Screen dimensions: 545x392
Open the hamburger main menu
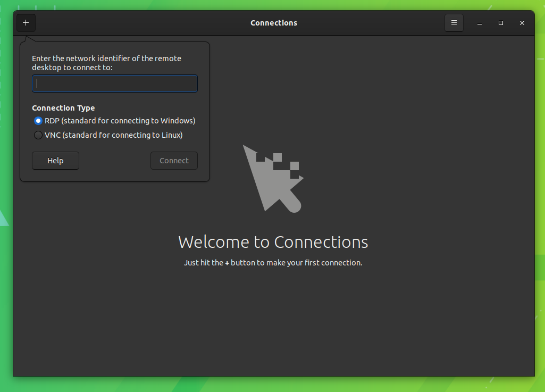pyautogui.click(x=454, y=23)
